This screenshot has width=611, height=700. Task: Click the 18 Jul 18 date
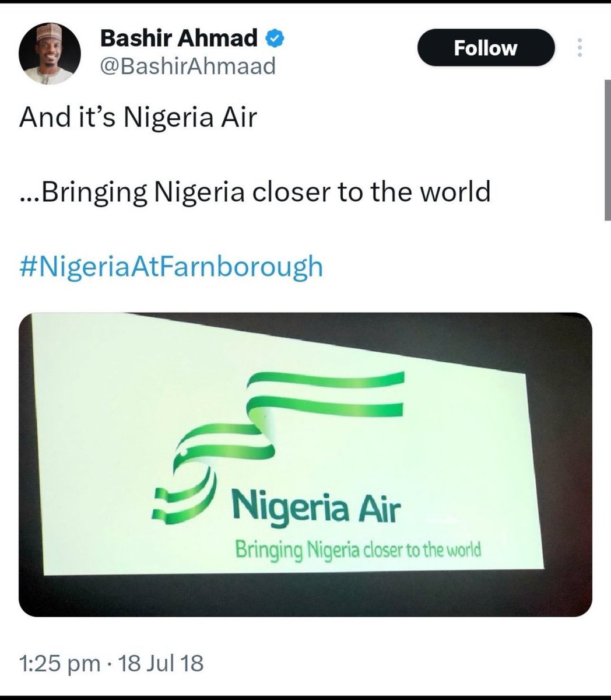[x=161, y=663]
